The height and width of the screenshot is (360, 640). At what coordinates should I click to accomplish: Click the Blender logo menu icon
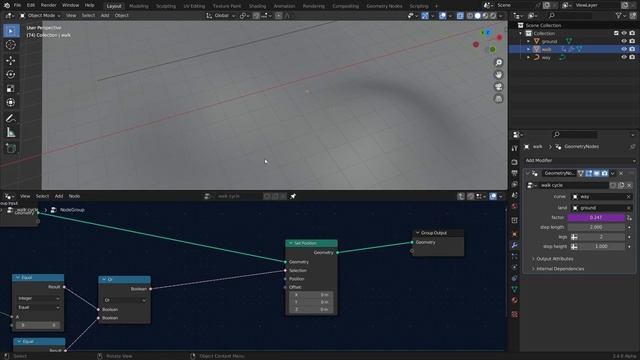7,5
